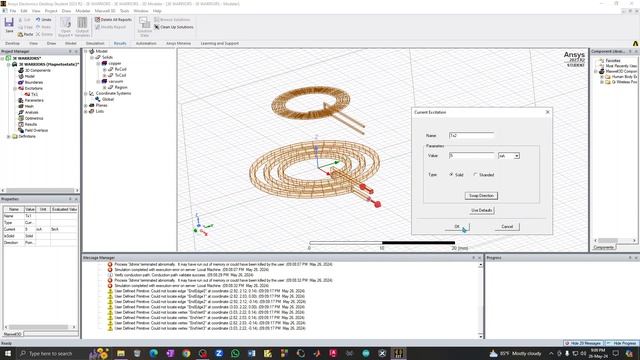Select the TxCoil solid in model tree

tap(117, 75)
